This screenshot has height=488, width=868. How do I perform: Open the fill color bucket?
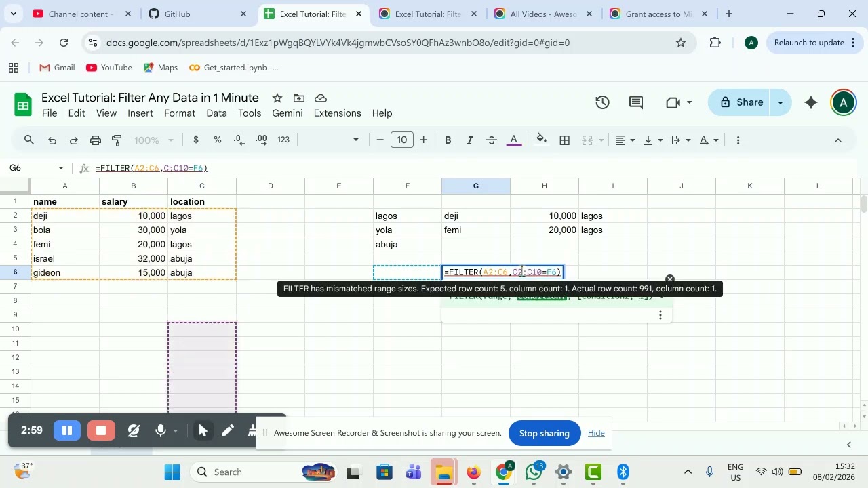(x=542, y=140)
